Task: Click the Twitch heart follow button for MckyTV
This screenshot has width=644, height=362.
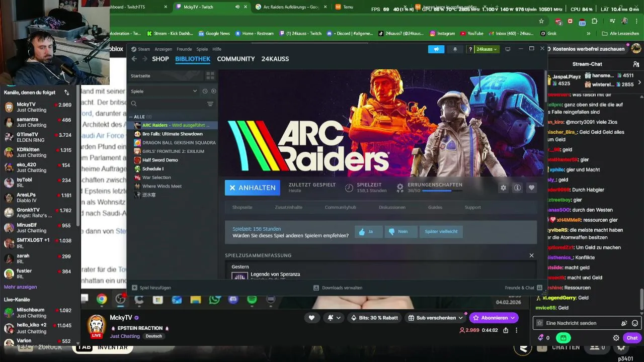Action: point(311,318)
